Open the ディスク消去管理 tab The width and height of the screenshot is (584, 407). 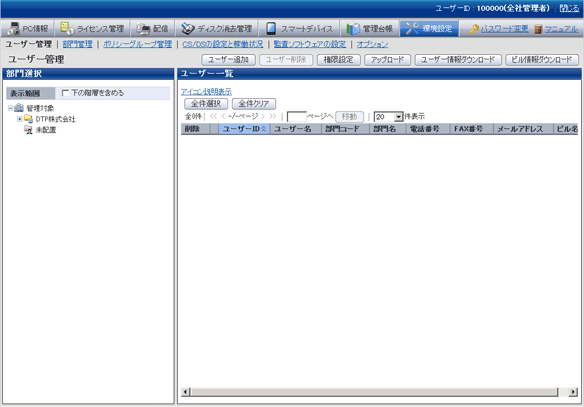click(216, 28)
